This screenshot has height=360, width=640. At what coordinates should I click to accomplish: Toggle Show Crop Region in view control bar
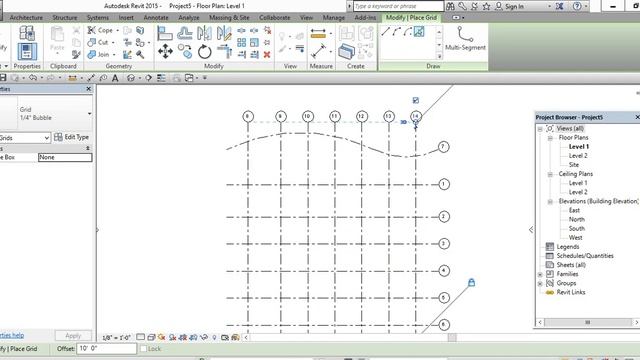(193, 338)
